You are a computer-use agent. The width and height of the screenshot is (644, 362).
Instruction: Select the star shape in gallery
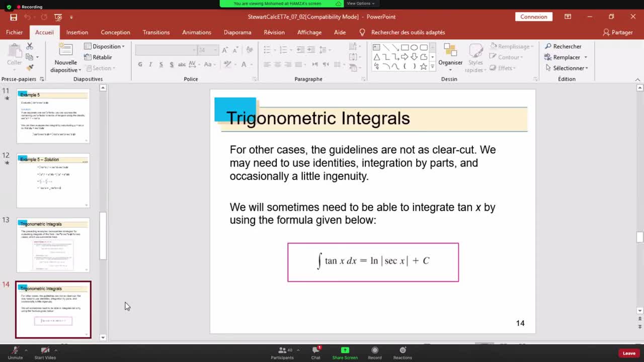pyautogui.click(x=424, y=66)
